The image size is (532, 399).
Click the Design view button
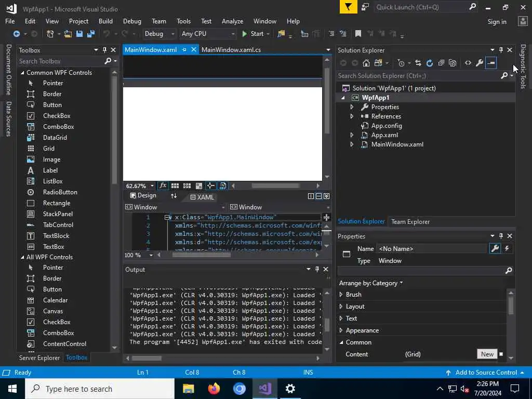point(143,195)
